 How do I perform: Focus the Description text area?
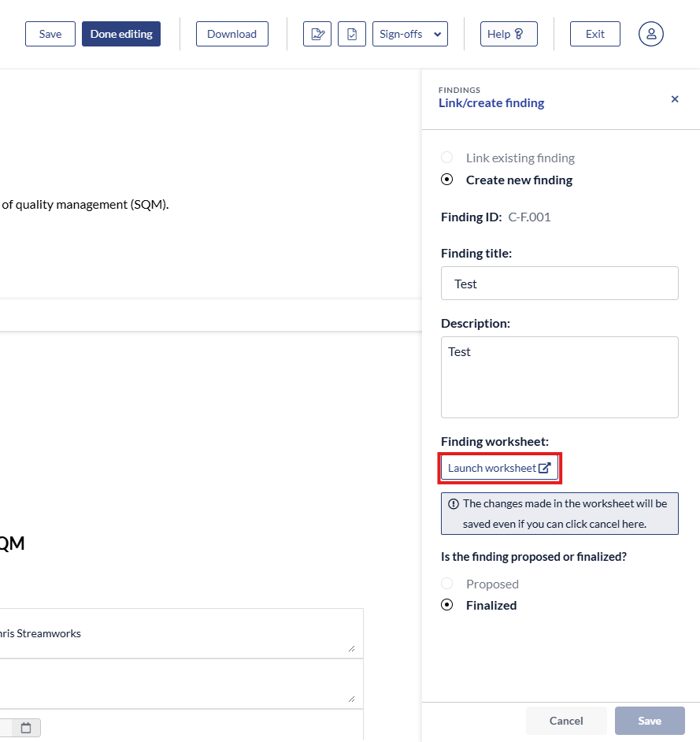pyautogui.click(x=559, y=377)
